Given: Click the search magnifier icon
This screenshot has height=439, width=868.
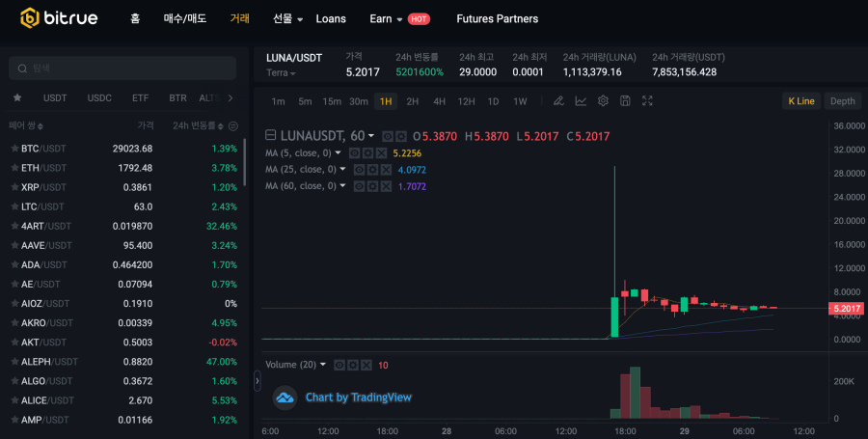Looking at the screenshot, I should pyautogui.click(x=22, y=69).
